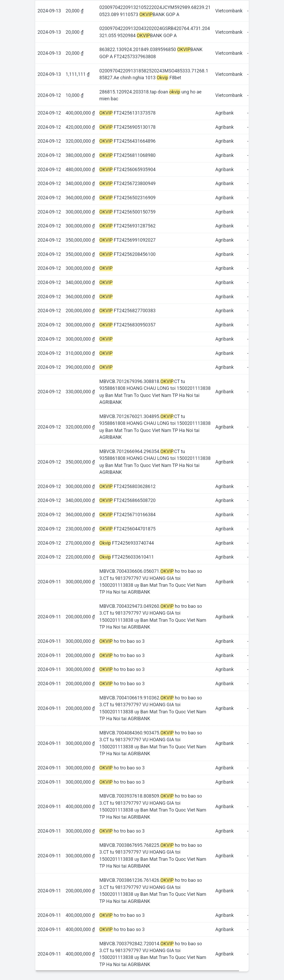Viewport: 284px width, 980px height.
Task: Click the MBVCB.7003792842 transaction description
Action: [x=153, y=954]
